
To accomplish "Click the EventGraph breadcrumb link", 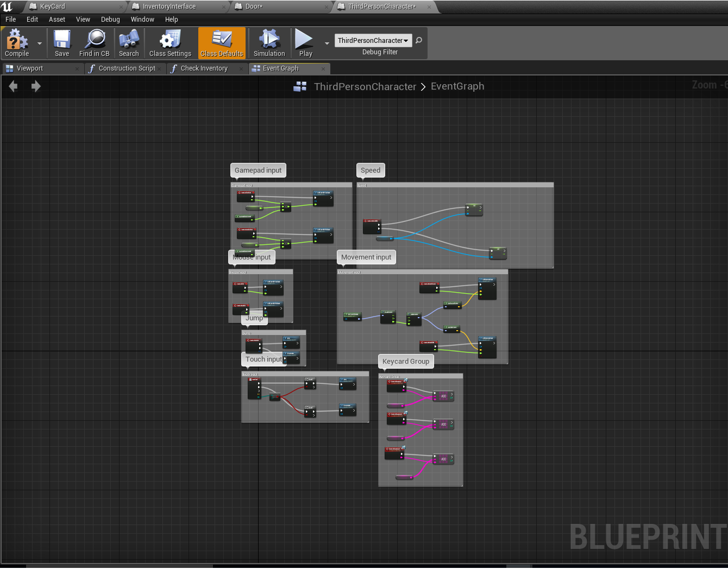I will point(457,86).
